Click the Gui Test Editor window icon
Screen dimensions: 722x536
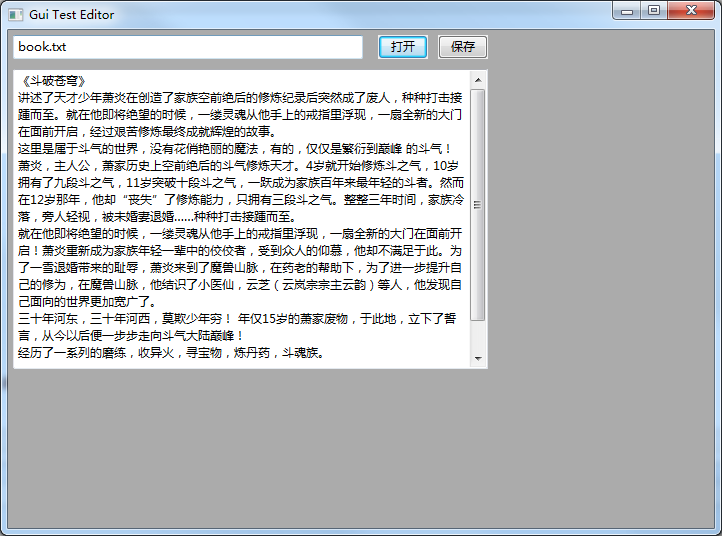pyautogui.click(x=16, y=15)
